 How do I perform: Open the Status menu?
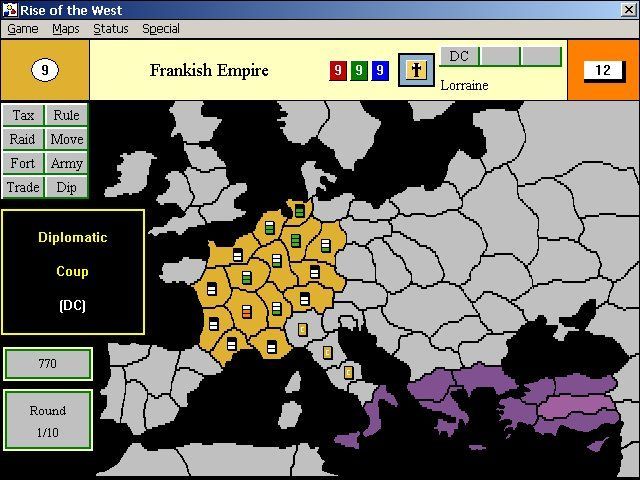coord(111,29)
